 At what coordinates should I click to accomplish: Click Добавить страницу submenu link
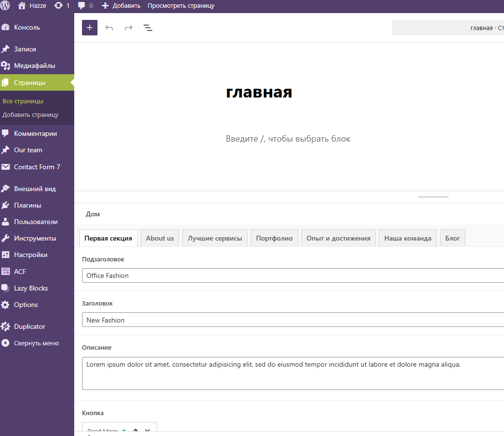point(31,115)
